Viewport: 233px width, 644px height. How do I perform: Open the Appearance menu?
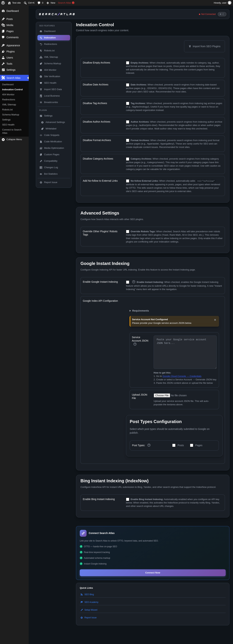click(14, 46)
